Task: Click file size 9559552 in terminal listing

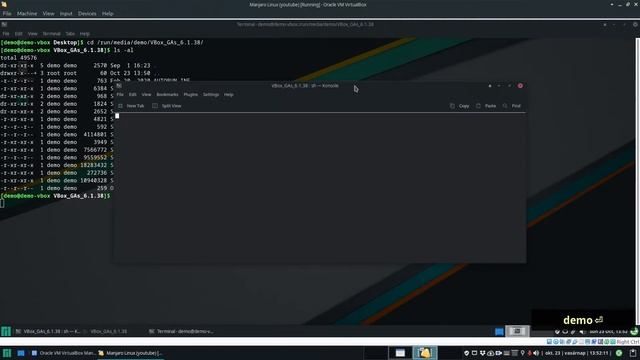Action: 95,158
